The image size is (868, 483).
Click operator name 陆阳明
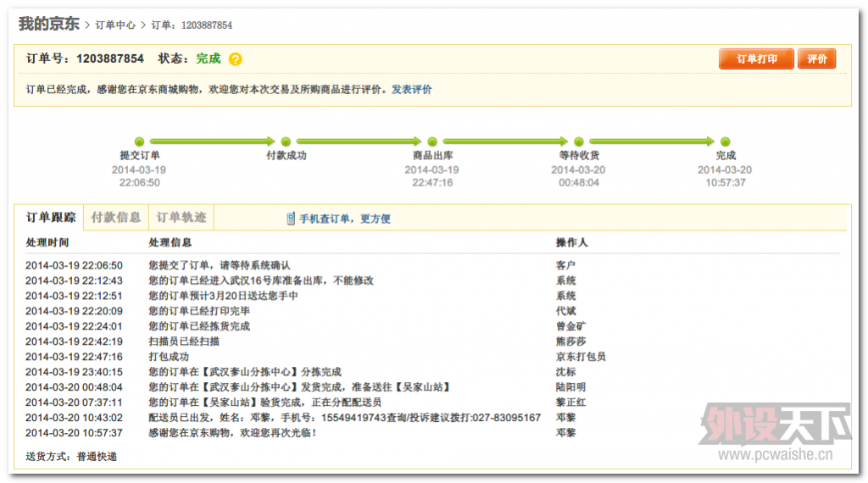click(x=570, y=387)
